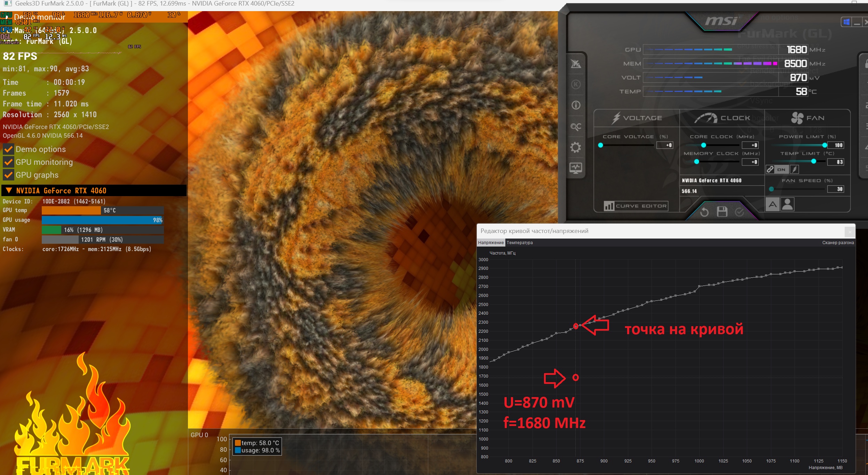Viewport: 868px width, 475px height.
Task: Open Afterburner settings gear icon
Action: (576, 147)
